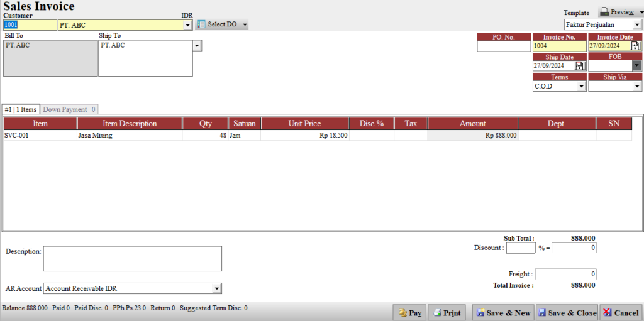This screenshot has height=321, width=644.
Task: Click the Discount amount field
Action: click(574, 248)
